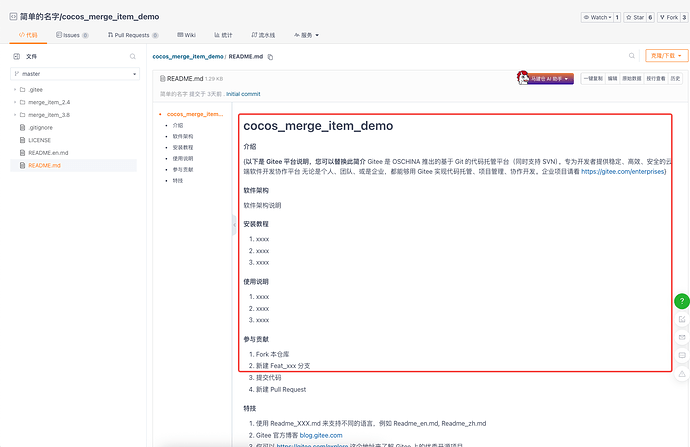The image size is (690, 447).
Task: Click the search icon near 克隆/下载
Action: (631, 56)
